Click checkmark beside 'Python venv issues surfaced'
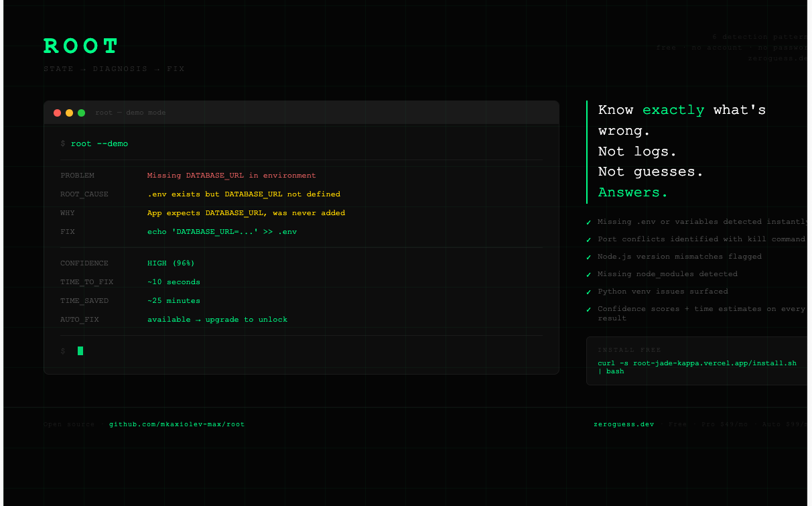 coord(589,292)
